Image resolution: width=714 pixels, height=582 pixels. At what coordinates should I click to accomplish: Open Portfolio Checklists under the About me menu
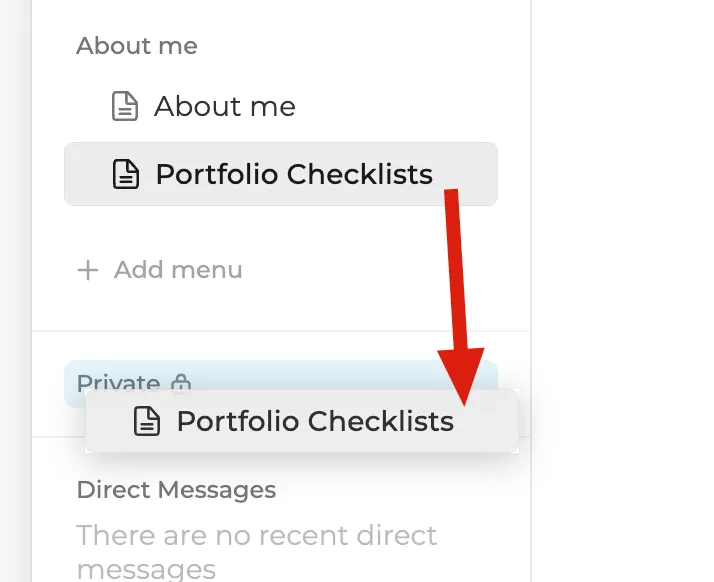(280, 174)
